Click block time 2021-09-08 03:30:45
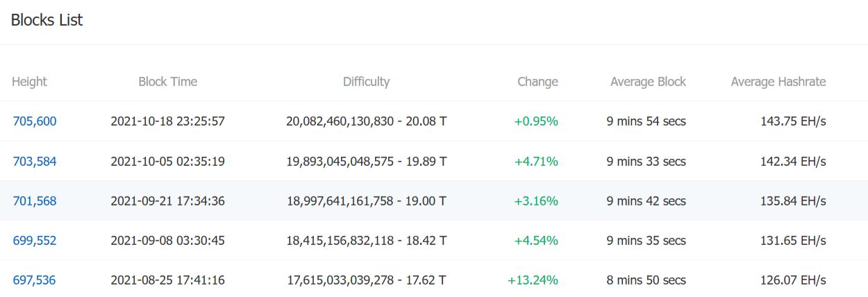The image size is (868, 297). 168,241
